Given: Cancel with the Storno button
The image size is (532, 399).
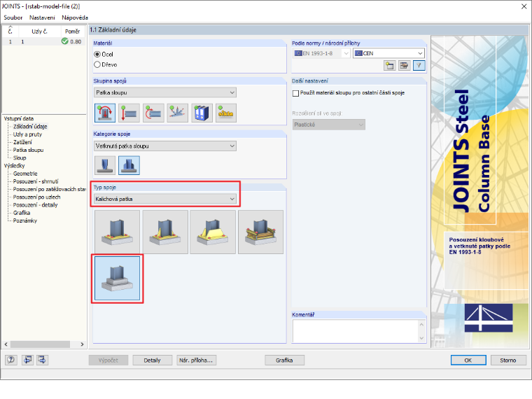Looking at the screenshot, I should (508, 360).
